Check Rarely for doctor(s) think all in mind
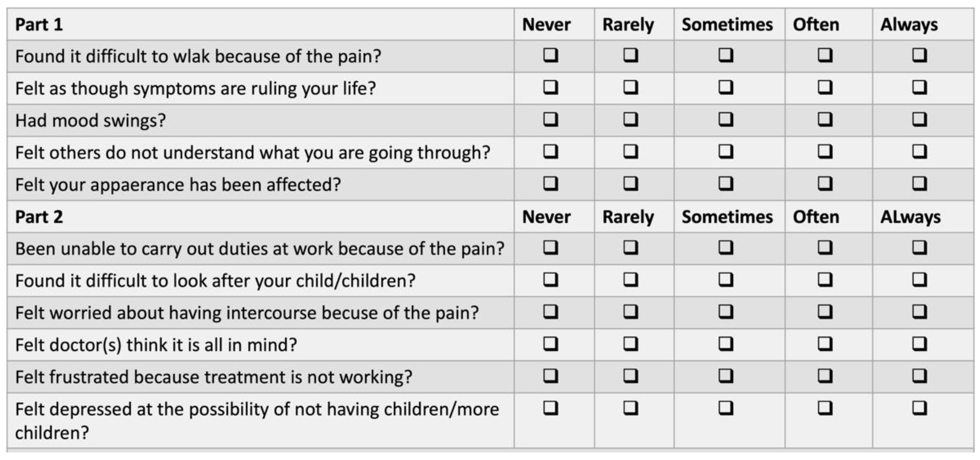 [x=630, y=344]
